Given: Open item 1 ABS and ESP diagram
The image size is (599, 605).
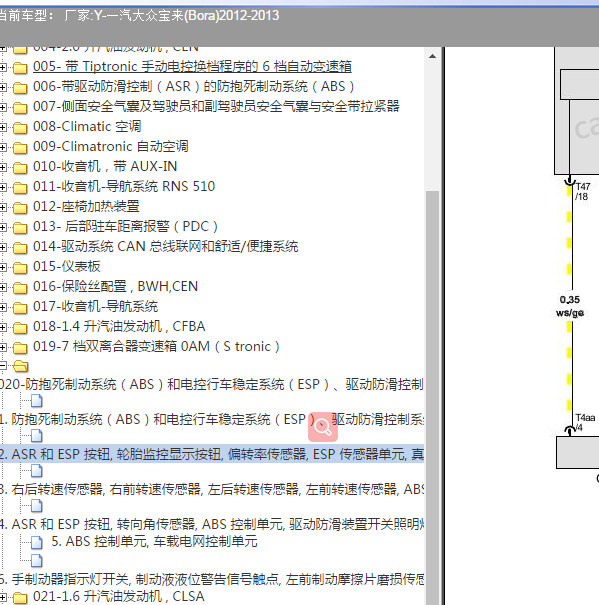Looking at the screenshot, I should (212, 419).
